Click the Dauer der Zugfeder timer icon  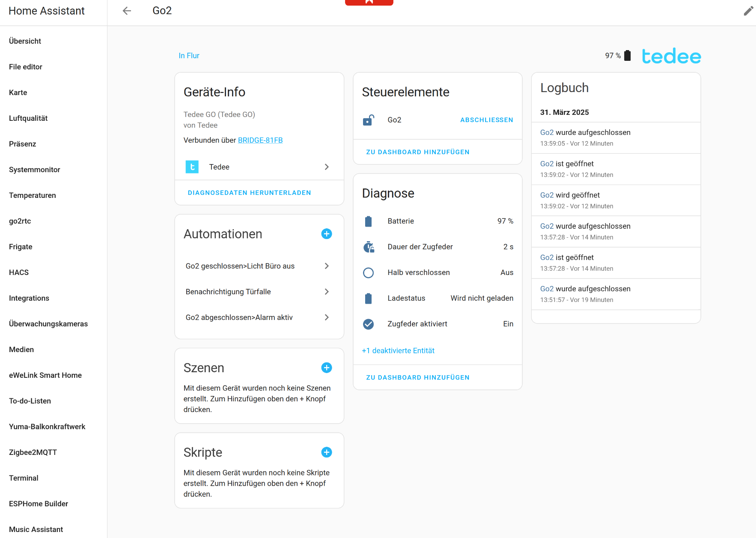pyautogui.click(x=368, y=247)
